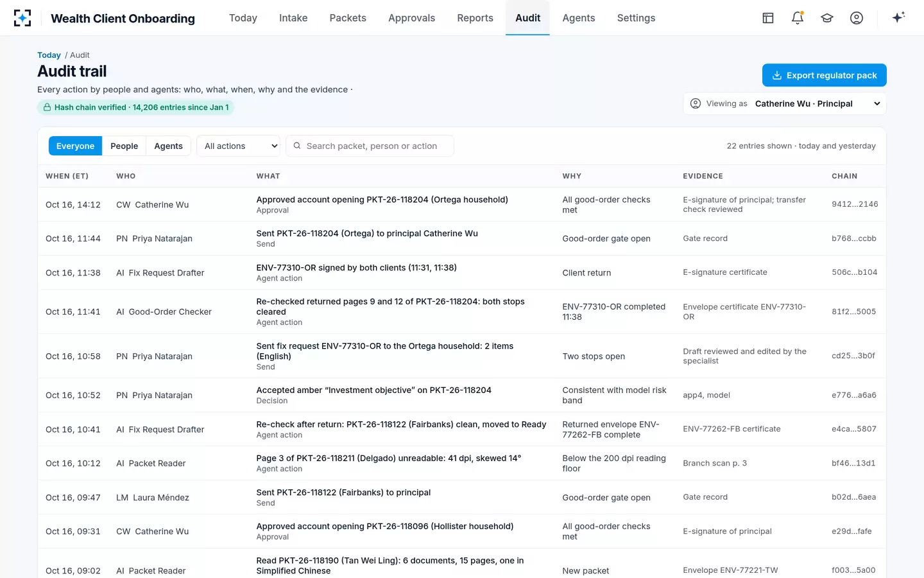Image resolution: width=924 pixels, height=578 pixels.
Task: Open the Agents tab in top navigation
Action: (x=579, y=18)
